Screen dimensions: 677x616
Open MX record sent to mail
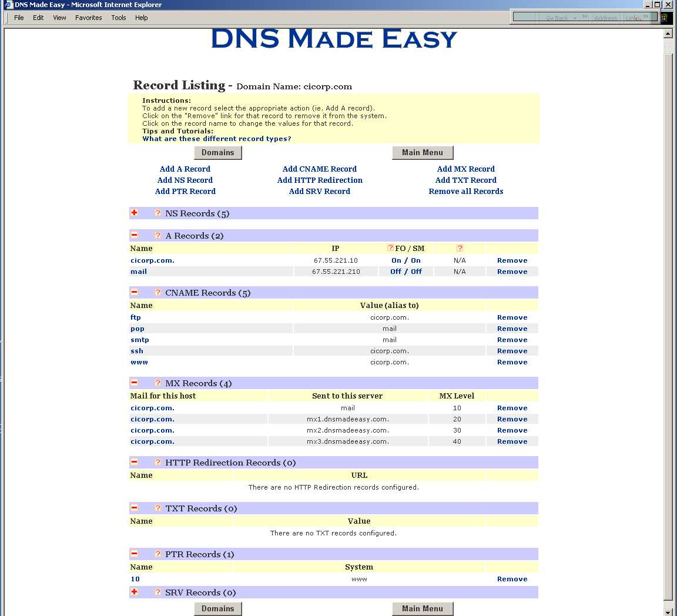coord(152,409)
